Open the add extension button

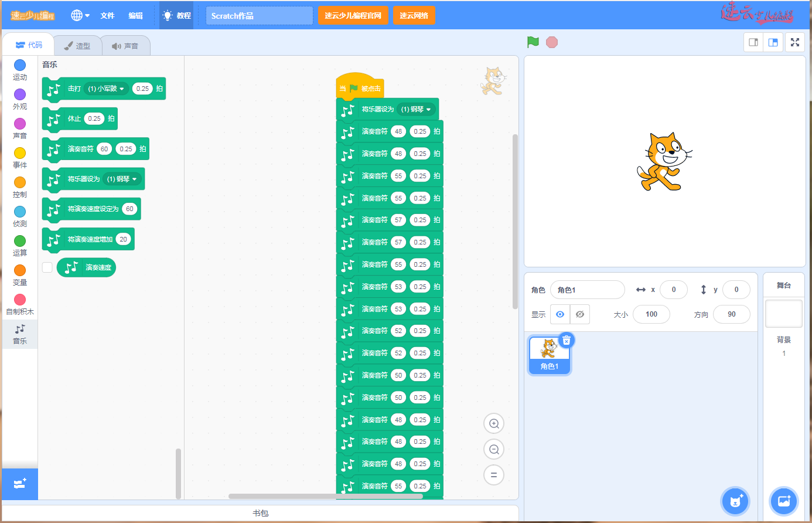click(20, 484)
